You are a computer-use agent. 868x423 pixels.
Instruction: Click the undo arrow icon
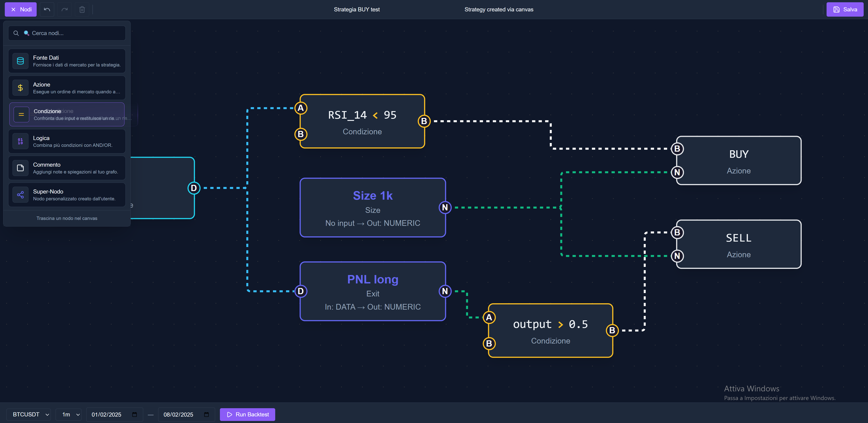tap(47, 9)
